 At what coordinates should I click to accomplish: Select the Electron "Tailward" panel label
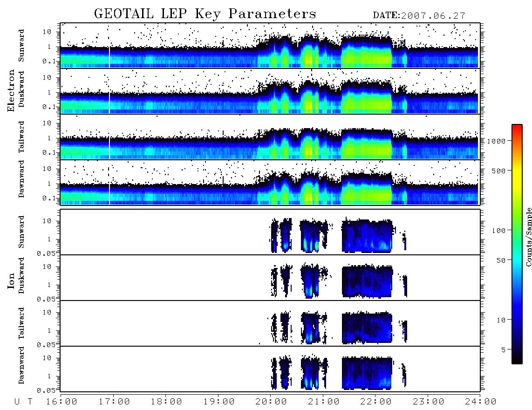click(x=21, y=137)
